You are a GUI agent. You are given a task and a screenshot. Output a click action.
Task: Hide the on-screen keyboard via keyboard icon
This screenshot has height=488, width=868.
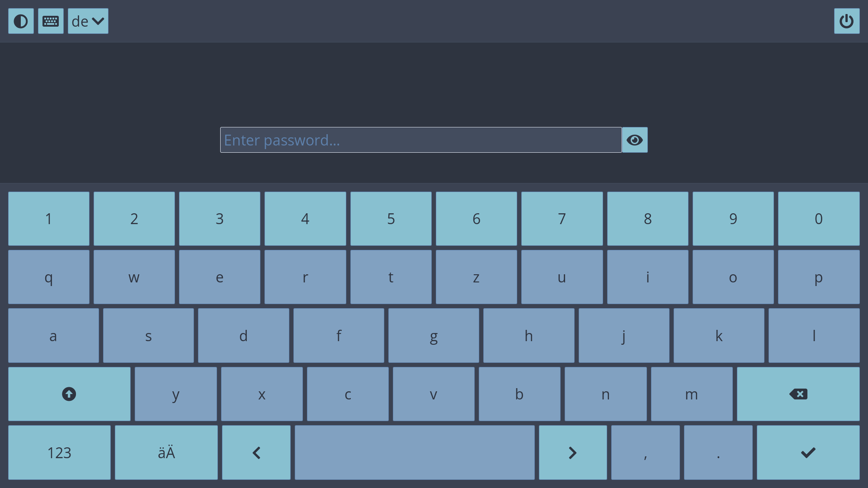tap(51, 21)
